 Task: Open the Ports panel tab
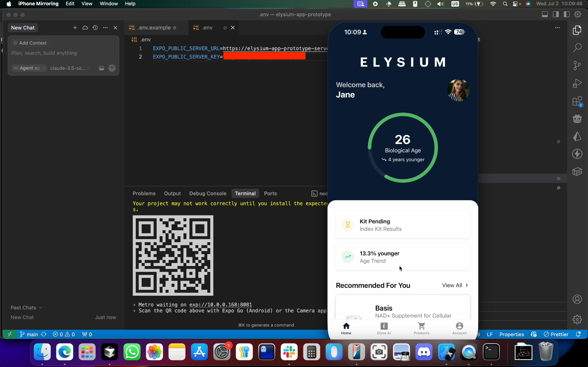(270, 193)
